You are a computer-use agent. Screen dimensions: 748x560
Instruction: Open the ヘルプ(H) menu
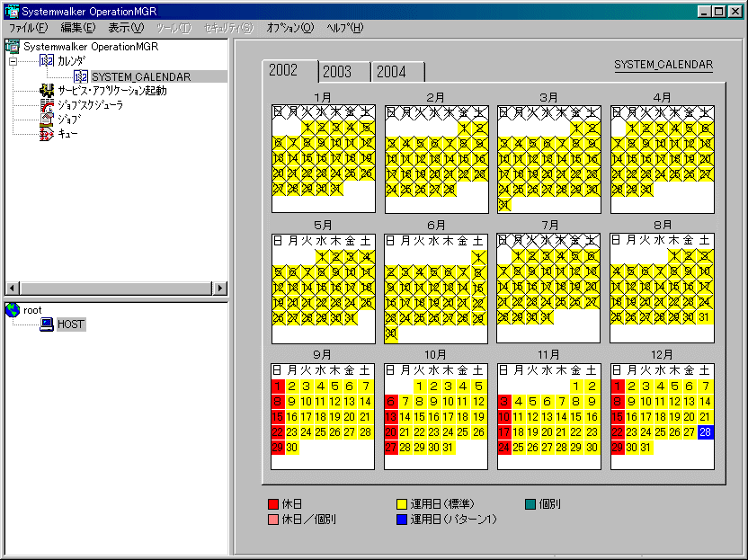(x=345, y=28)
